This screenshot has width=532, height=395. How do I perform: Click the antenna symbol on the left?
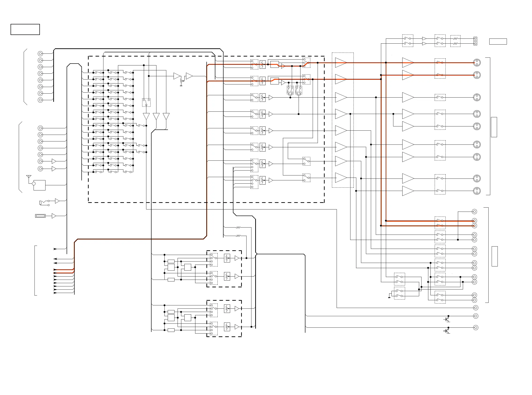click(29, 177)
